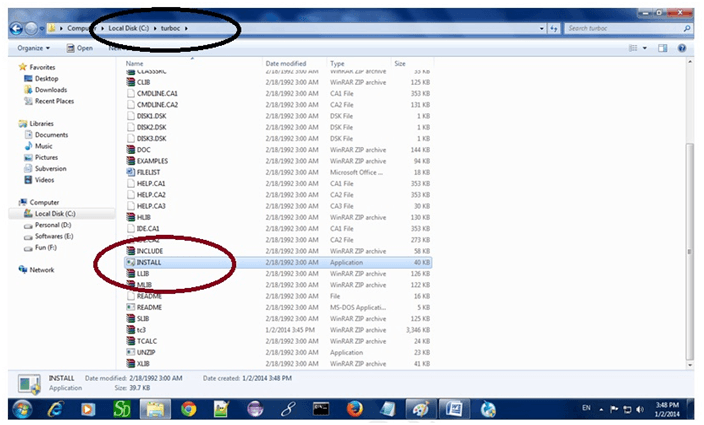The height and width of the screenshot is (425, 704).
Task: Select the FILELIST document file
Action: [149, 171]
